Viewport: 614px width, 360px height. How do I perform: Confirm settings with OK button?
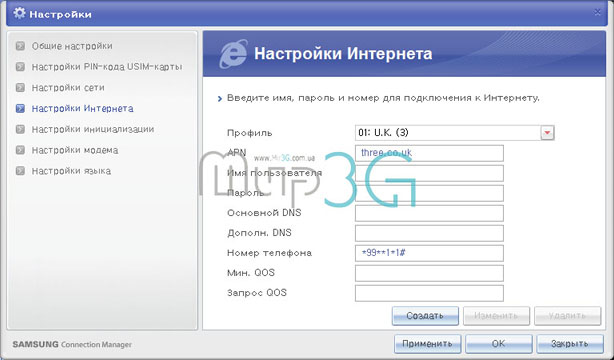coord(498,344)
